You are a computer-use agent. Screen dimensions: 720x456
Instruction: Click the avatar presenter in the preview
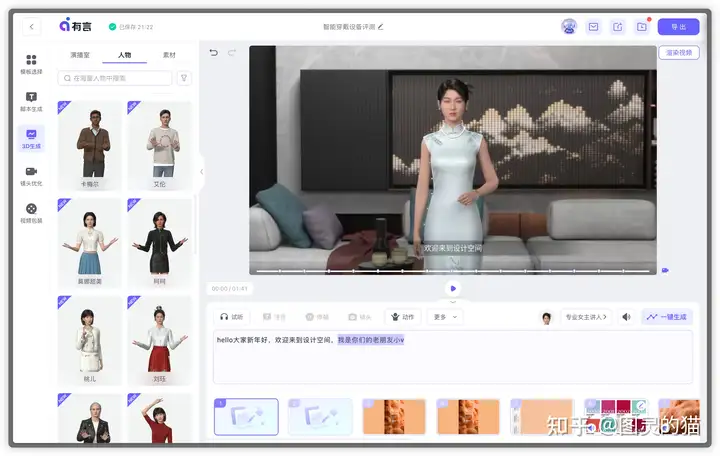click(452, 175)
